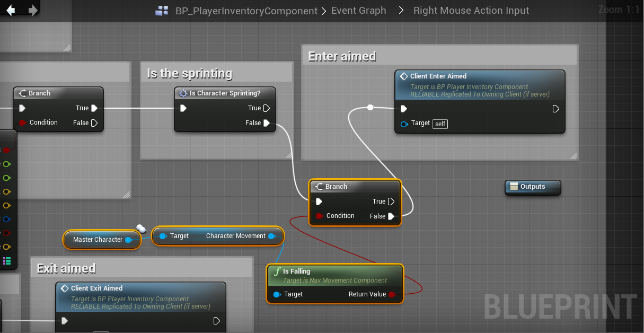
Task: Select the Enter aimed comment title
Action: pyautogui.click(x=342, y=56)
